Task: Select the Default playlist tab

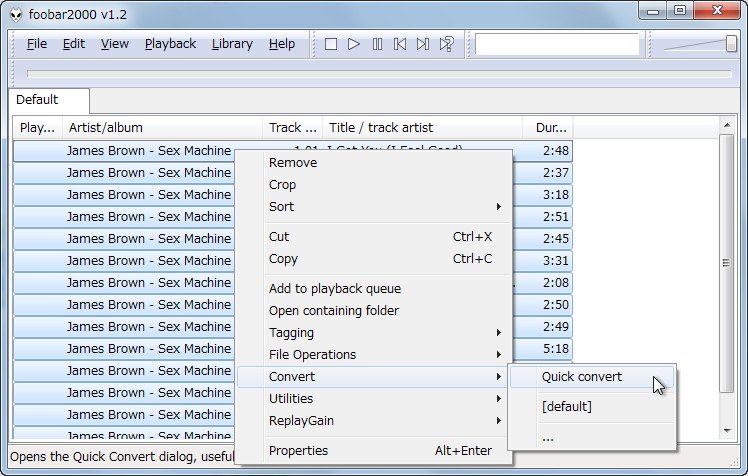Action: click(49, 100)
